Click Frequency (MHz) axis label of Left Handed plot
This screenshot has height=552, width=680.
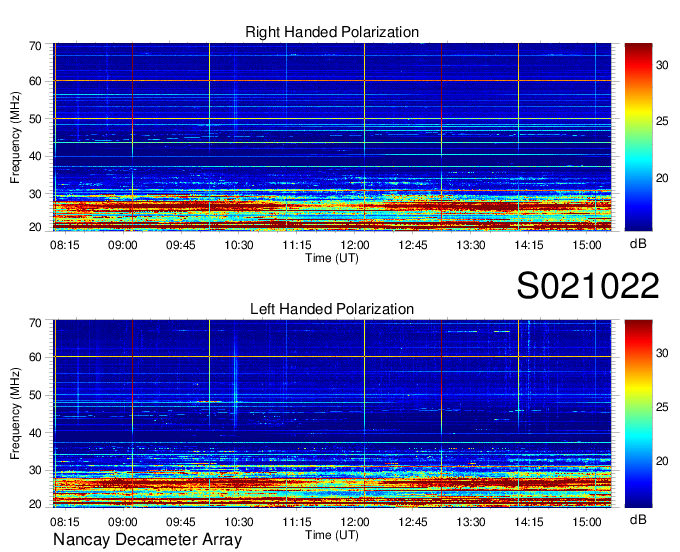click(x=15, y=414)
